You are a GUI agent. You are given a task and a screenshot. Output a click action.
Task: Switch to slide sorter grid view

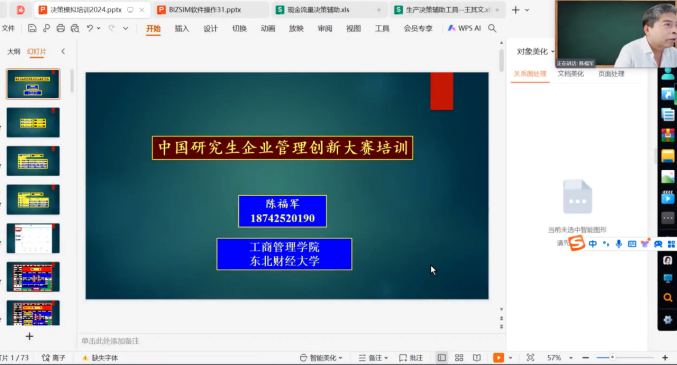pyautogui.click(x=459, y=358)
